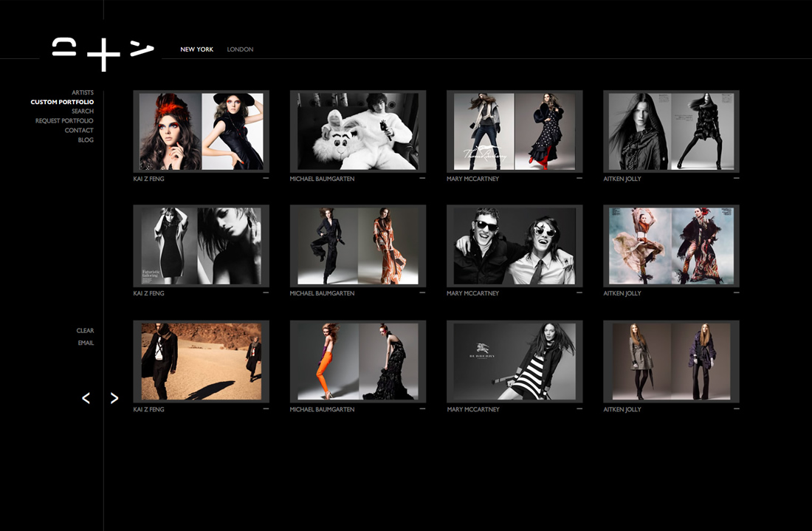Click minus icon beside second-row Mary McCartney
The image size is (812, 531).
point(579,292)
